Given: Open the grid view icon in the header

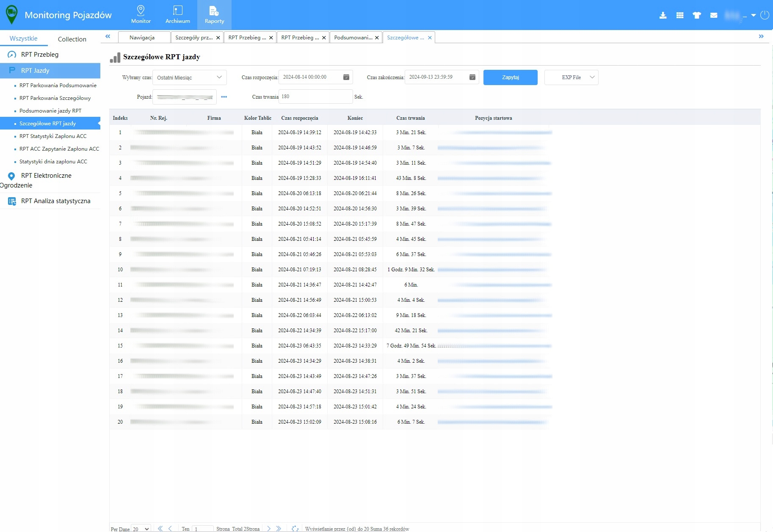Looking at the screenshot, I should [x=680, y=15].
